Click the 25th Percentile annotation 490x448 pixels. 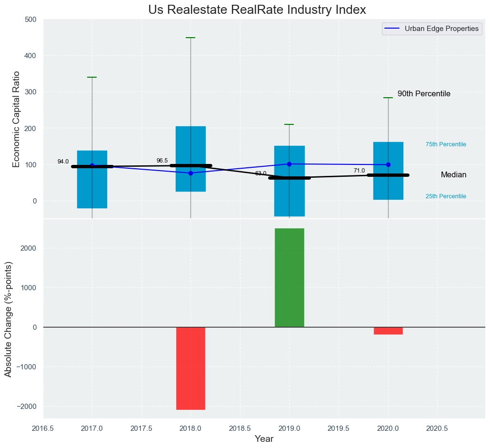point(446,196)
